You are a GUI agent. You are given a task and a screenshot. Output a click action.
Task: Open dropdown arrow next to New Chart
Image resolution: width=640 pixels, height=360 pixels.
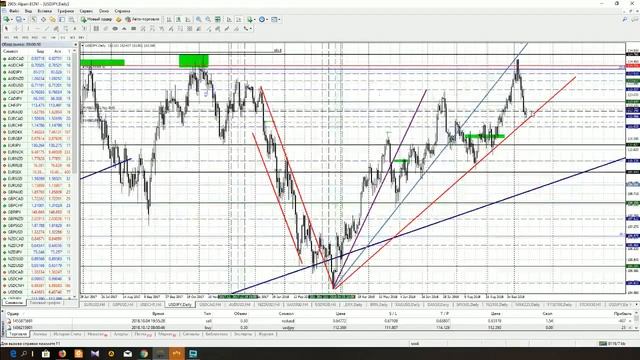(x=11, y=19)
